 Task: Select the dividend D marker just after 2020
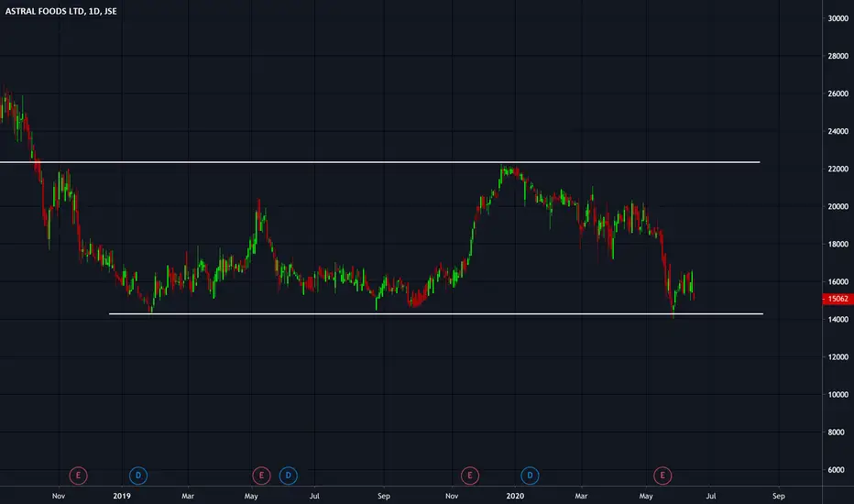coord(530,476)
